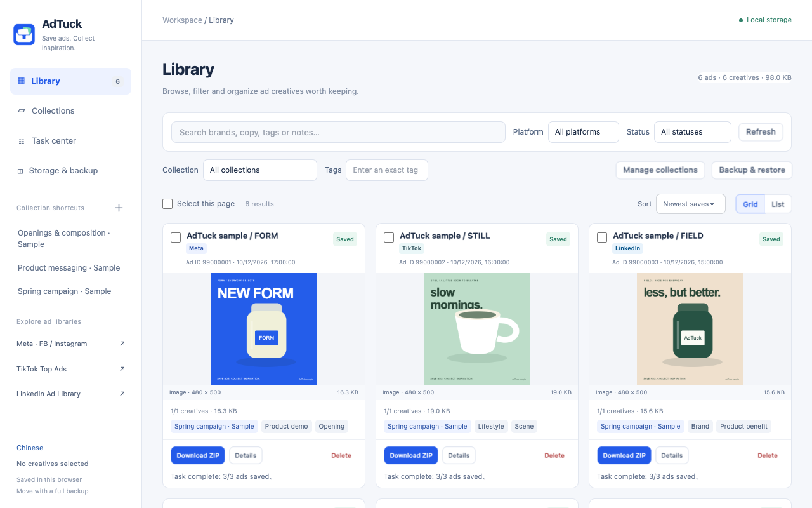Click the external link arrow beside Meta · FB / Instagram
Screen dimensions: 812x508
click(x=122, y=344)
